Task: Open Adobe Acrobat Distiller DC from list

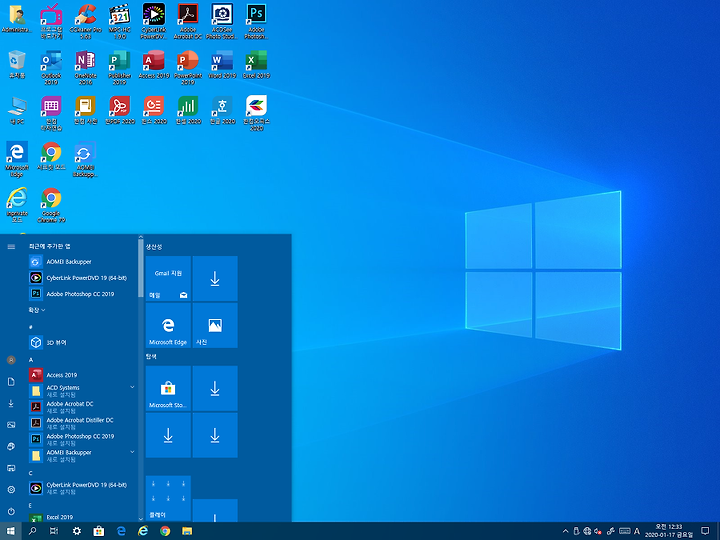Action: (x=83, y=423)
